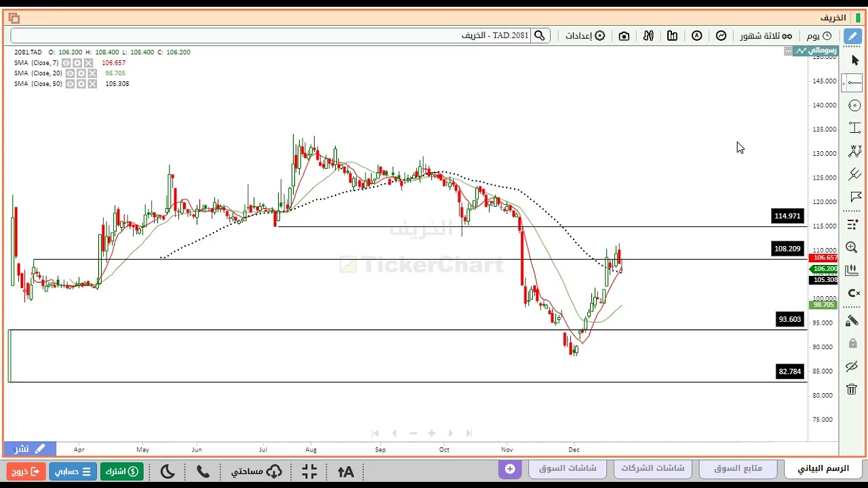
Task: Click the نشر publish button
Action: pos(30,449)
